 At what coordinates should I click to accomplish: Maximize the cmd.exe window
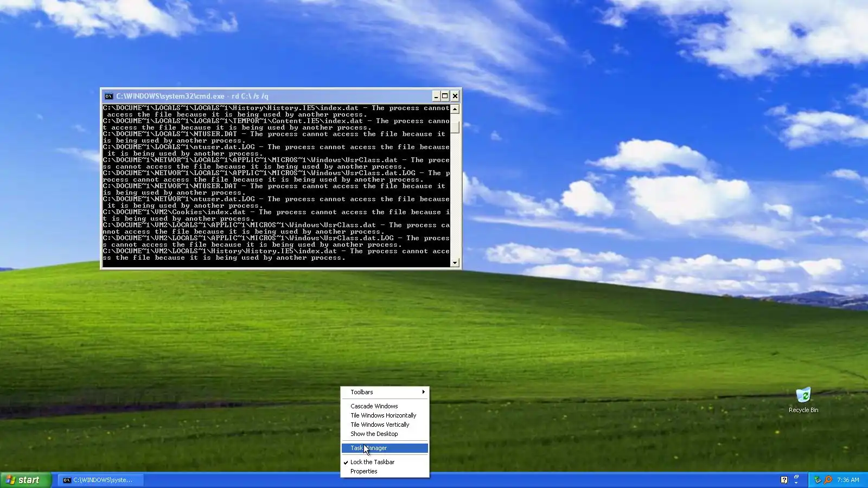coord(445,97)
